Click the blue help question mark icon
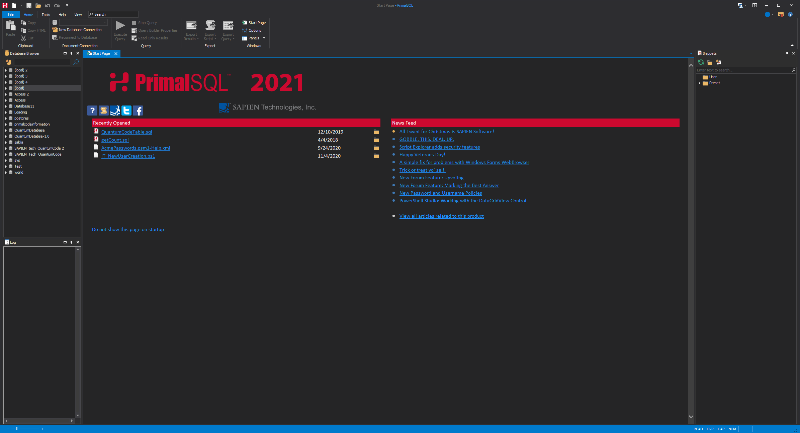Screen dimensions: 800x433 [x=93, y=110]
